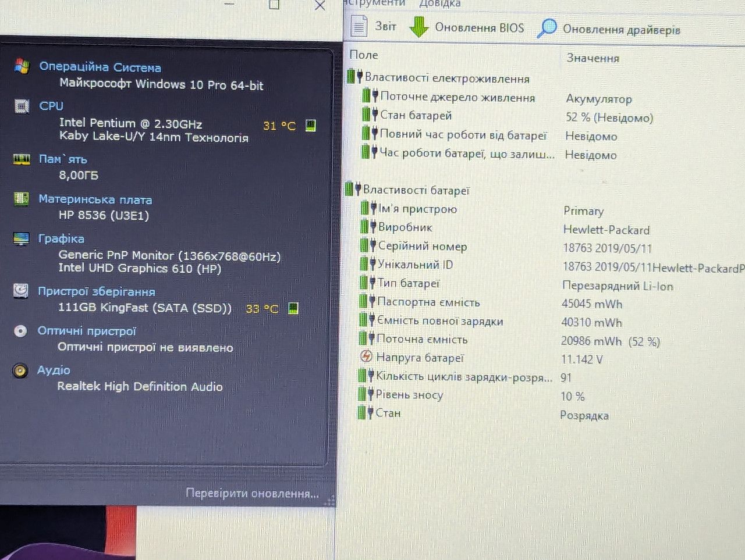Select '111GB KingFast (SATA (SSD))' text
Screen dimensions: 745x560
click(x=145, y=308)
